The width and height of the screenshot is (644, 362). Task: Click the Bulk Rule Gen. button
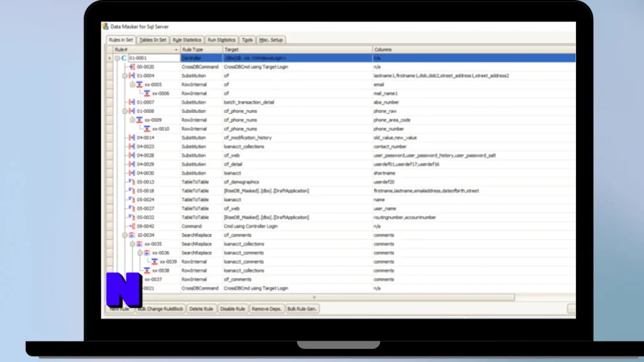(302, 309)
